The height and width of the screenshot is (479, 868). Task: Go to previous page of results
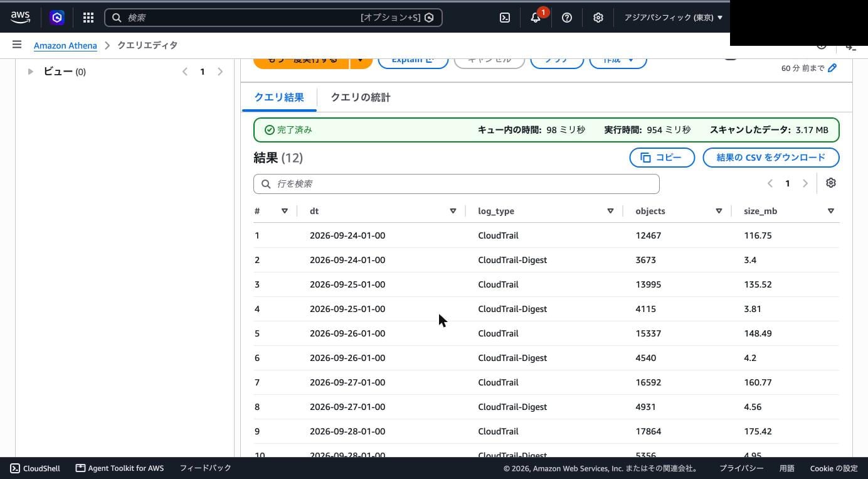(x=770, y=183)
